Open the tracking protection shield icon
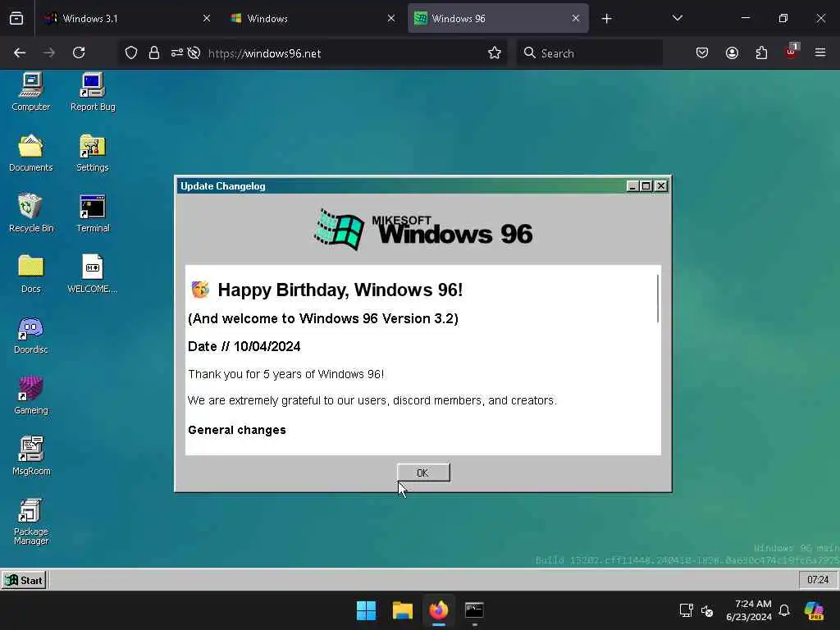Screen dimensions: 840x630 131,52
